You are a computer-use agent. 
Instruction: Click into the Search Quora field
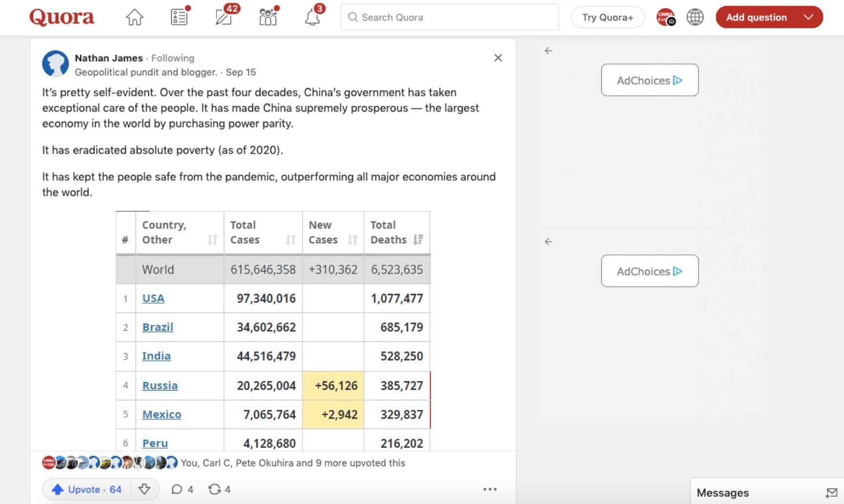coord(449,18)
